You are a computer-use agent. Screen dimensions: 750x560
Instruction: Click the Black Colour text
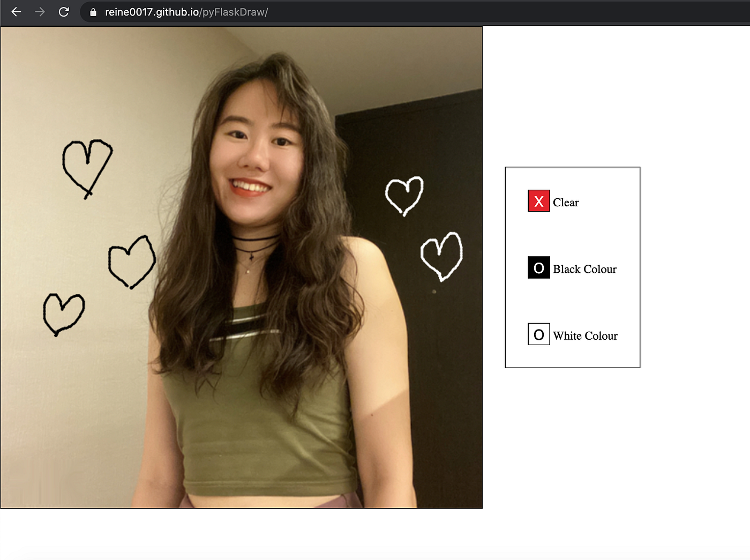point(585,269)
